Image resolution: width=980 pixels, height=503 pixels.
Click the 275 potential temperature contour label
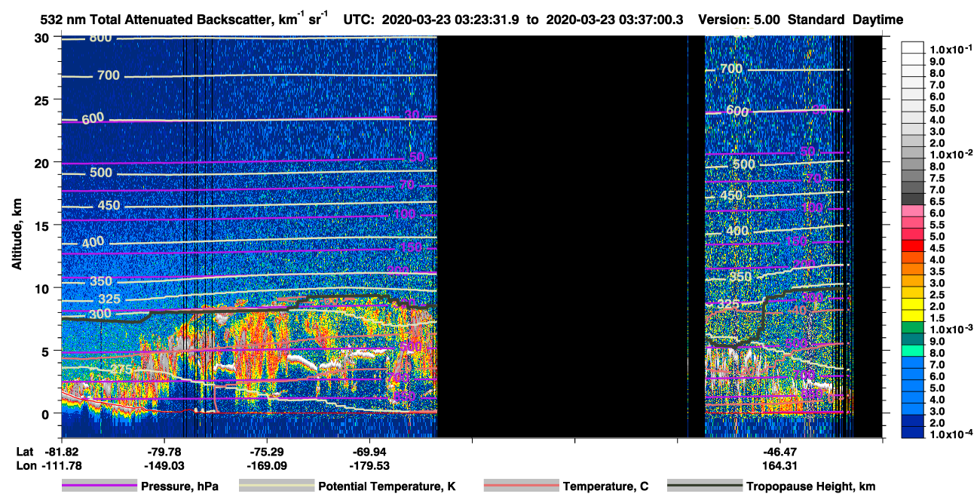click(121, 370)
